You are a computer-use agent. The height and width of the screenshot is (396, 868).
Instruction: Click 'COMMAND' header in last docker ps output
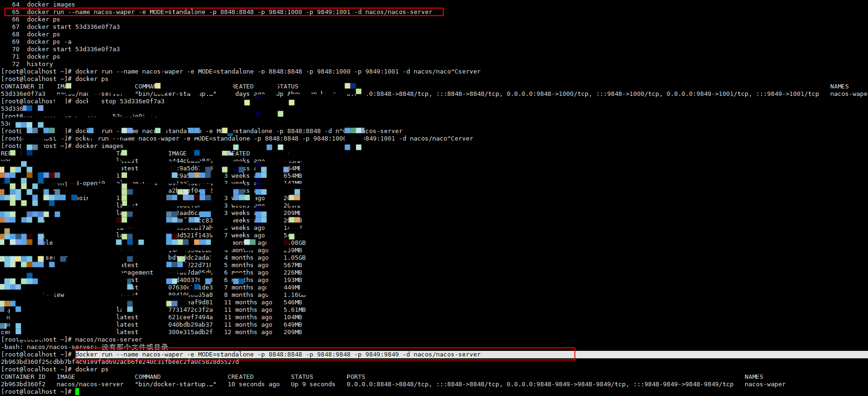coord(147,376)
